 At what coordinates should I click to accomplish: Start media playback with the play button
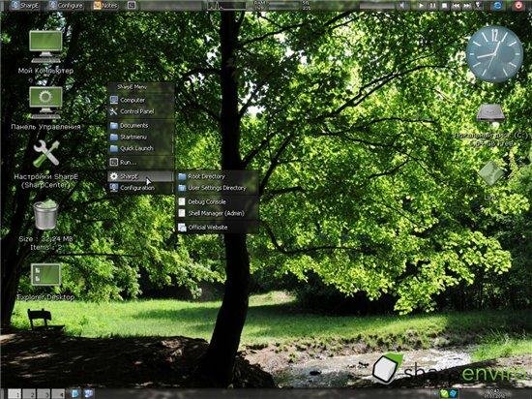point(421,6)
